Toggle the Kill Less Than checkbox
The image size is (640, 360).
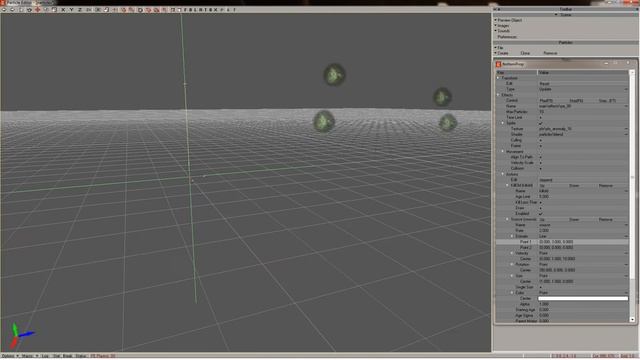[540, 202]
